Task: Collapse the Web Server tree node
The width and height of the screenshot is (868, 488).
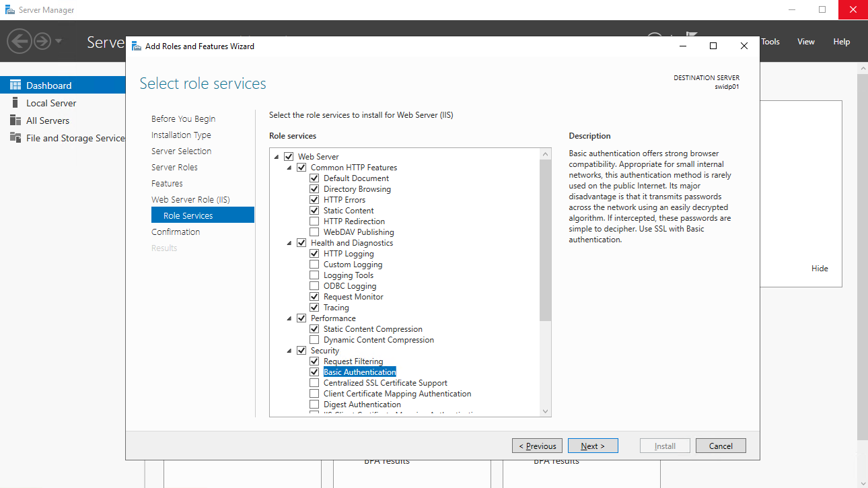Action: [277, 157]
